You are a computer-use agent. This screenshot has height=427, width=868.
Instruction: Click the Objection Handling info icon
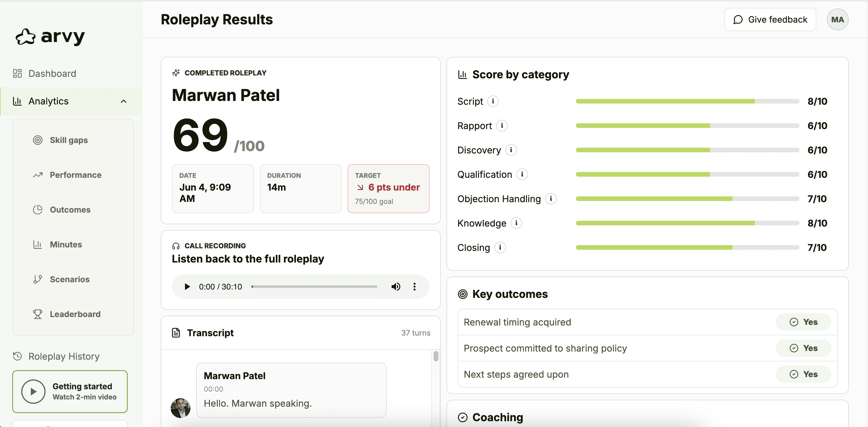point(551,199)
